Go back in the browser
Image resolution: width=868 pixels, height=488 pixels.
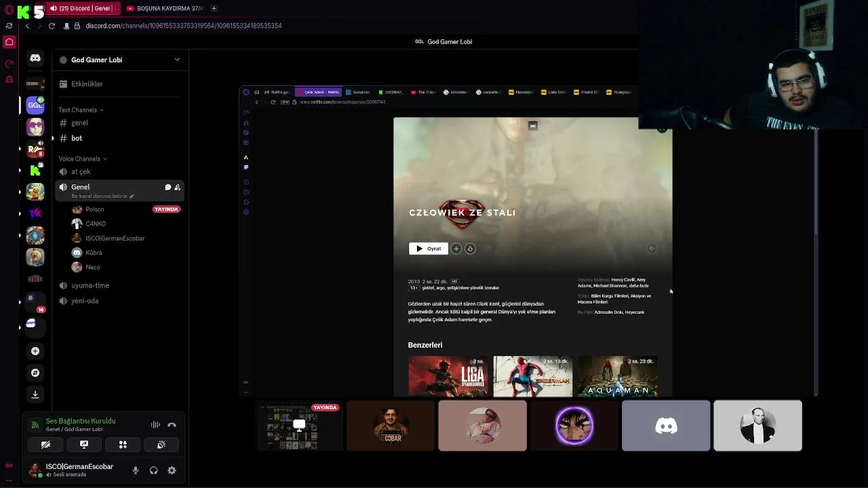pos(27,26)
